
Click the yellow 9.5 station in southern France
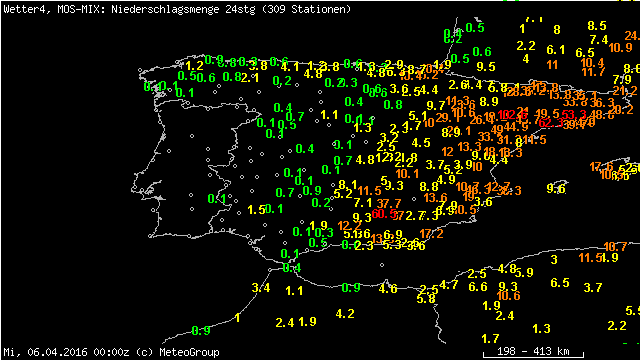pyautogui.click(x=486, y=67)
